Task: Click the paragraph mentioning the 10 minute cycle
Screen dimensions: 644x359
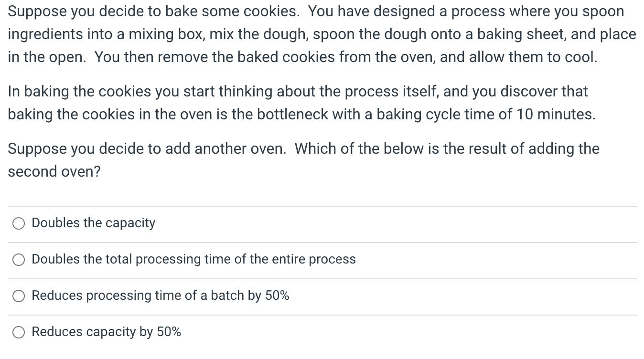Action: pos(298,103)
